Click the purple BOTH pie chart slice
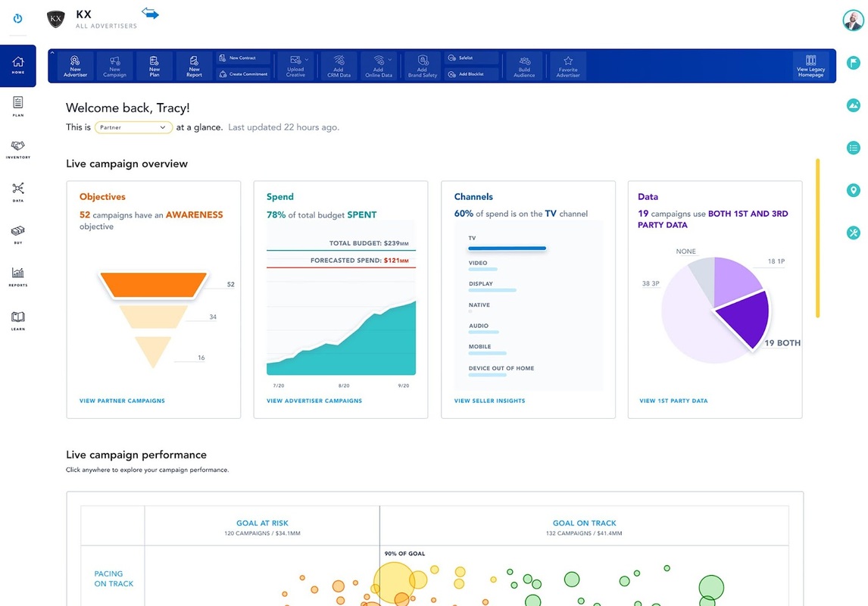Screen dimensions: 868x606 pyautogui.click(x=746, y=314)
